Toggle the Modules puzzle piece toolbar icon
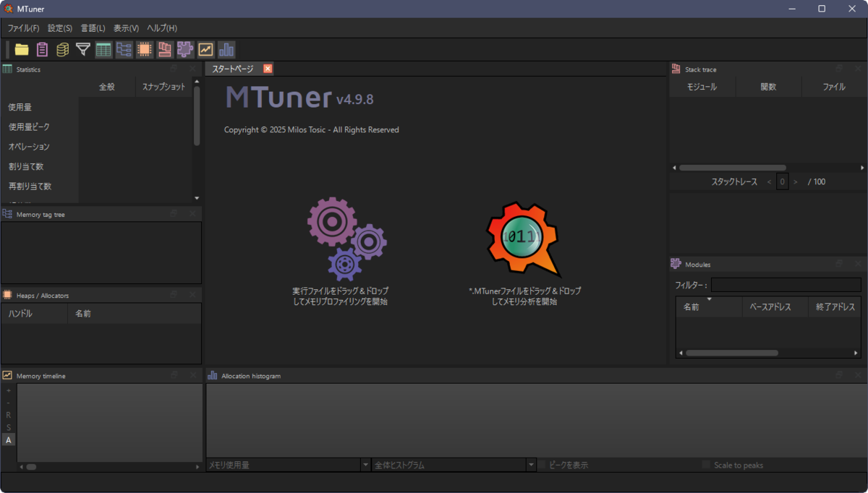Screen dimensions: 868x493 coord(185,49)
